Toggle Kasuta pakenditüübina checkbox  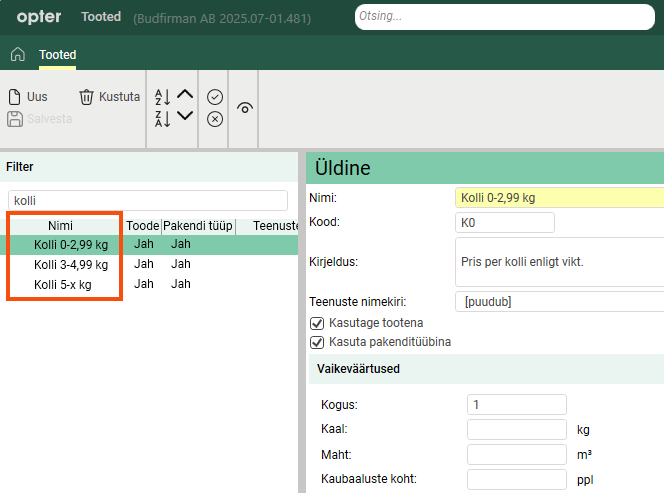tap(318, 342)
